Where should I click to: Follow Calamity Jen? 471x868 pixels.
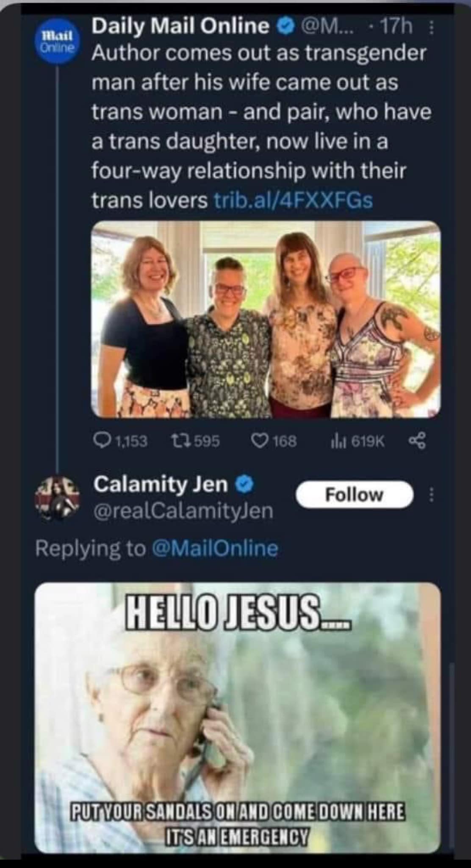coord(354,495)
